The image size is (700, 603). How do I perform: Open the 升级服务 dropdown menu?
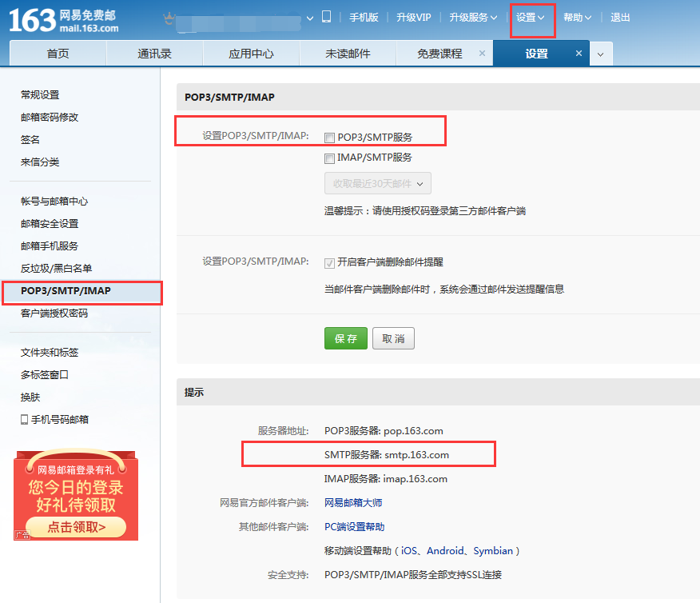point(473,18)
